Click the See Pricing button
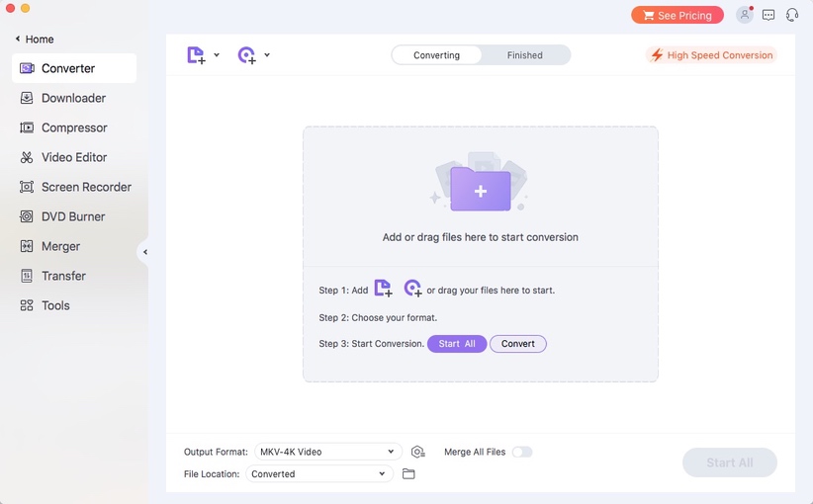813x504 pixels. click(677, 15)
